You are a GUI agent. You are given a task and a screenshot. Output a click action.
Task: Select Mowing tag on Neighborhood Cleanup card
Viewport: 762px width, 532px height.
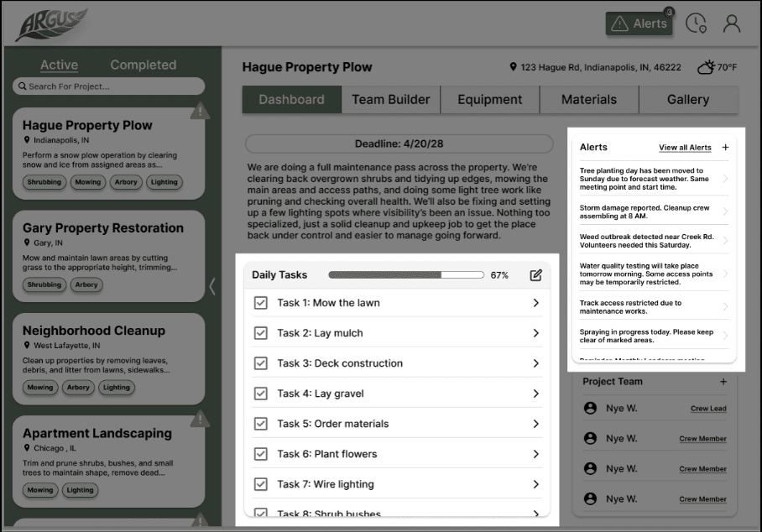coord(40,388)
